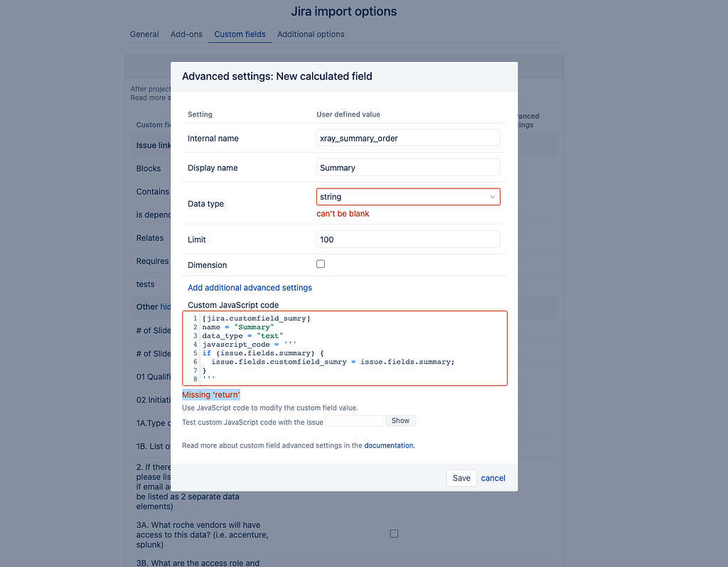Place cursor on code line 1 with jira.customfield_sumry
This screenshot has width=728, height=567.
(x=256, y=318)
